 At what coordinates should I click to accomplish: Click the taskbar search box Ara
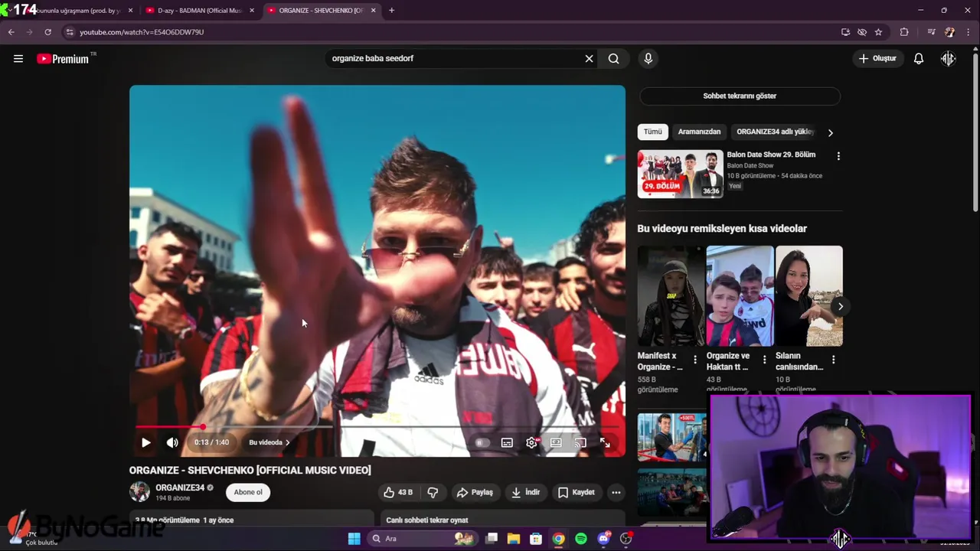coord(421,539)
